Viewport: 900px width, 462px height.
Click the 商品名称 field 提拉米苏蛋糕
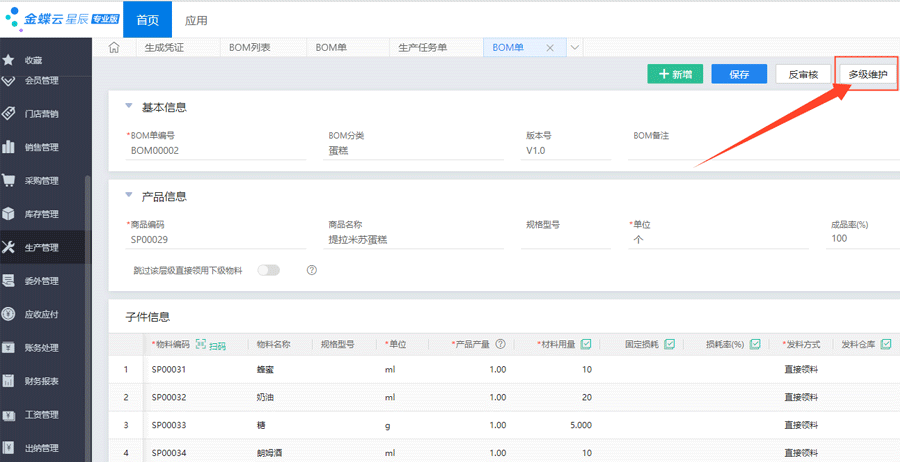point(414,240)
